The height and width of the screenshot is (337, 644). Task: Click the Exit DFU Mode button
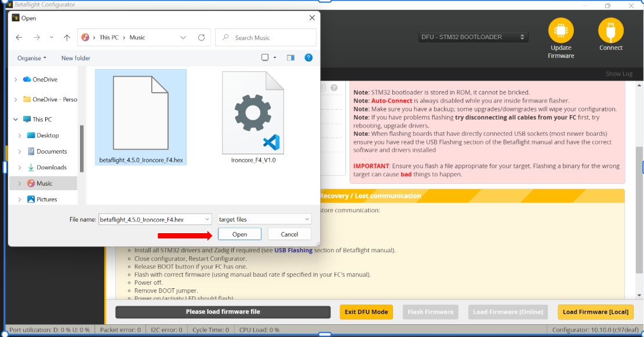(366, 312)
